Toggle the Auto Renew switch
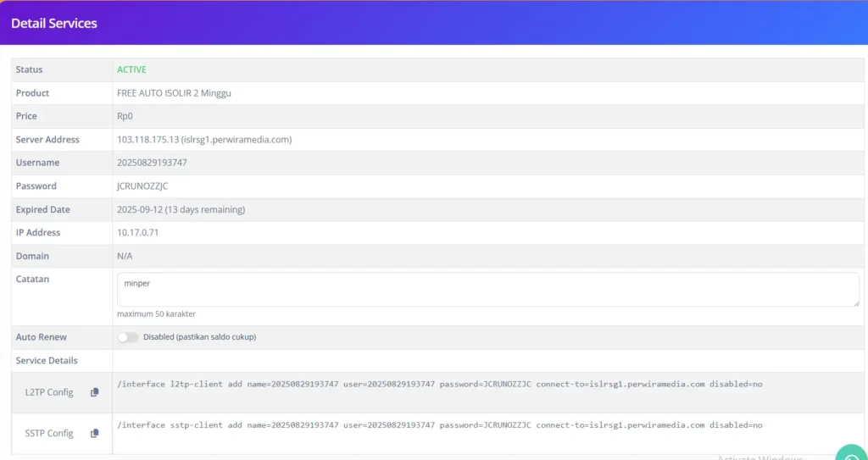 127,337
